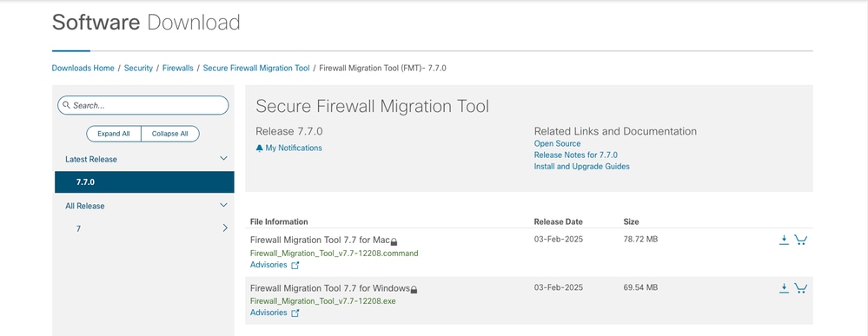Click the Mac file 03-Feb-2025 release date

tap(559, 239)
